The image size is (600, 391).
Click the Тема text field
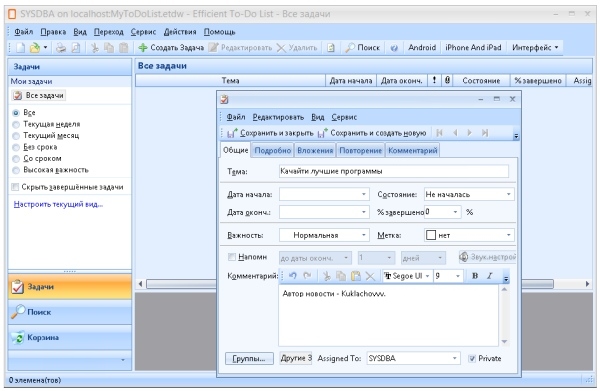394,171
